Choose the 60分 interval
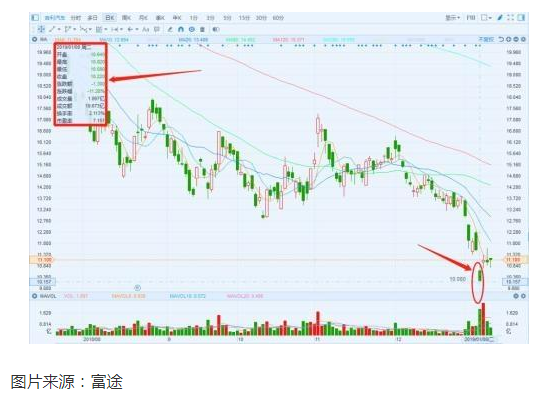 (278, 17)
